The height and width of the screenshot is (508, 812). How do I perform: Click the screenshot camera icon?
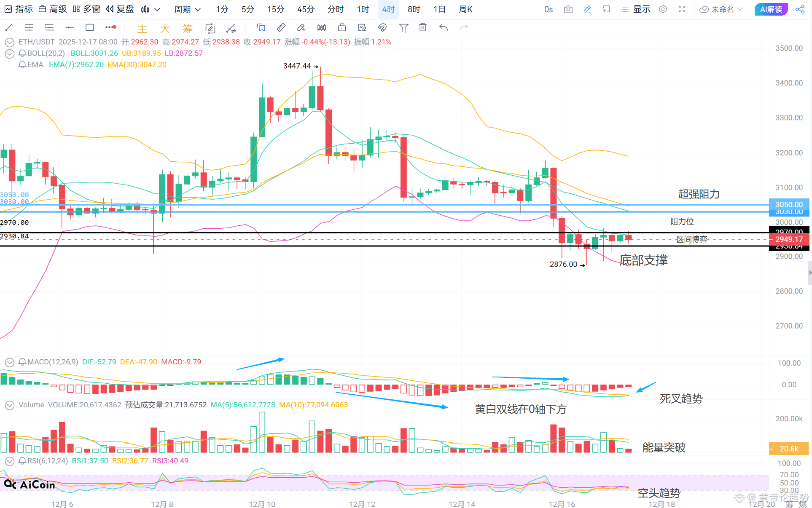568,9
